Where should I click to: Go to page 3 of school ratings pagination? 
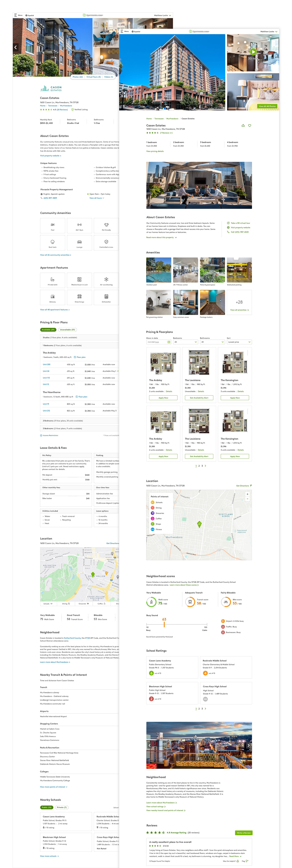(202, 708)
